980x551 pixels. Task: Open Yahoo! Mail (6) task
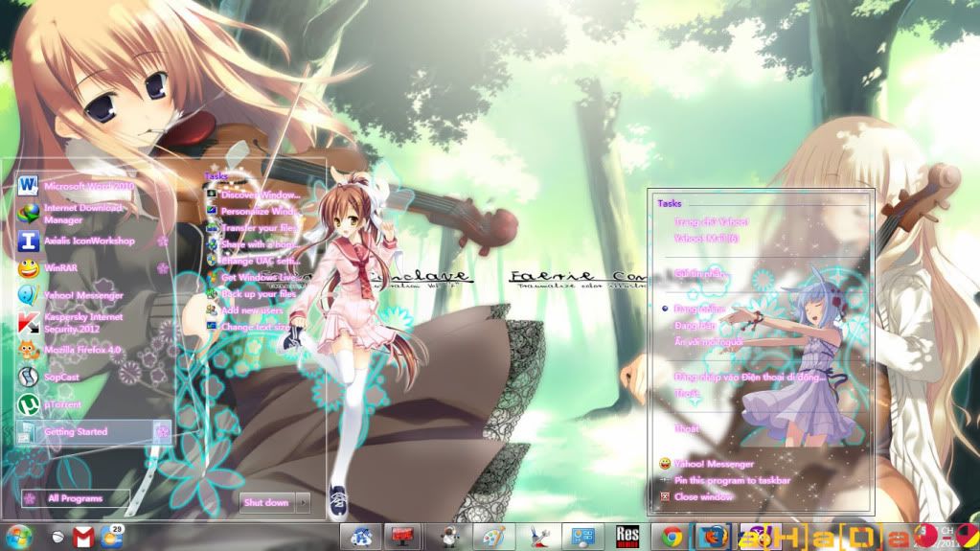706,238
